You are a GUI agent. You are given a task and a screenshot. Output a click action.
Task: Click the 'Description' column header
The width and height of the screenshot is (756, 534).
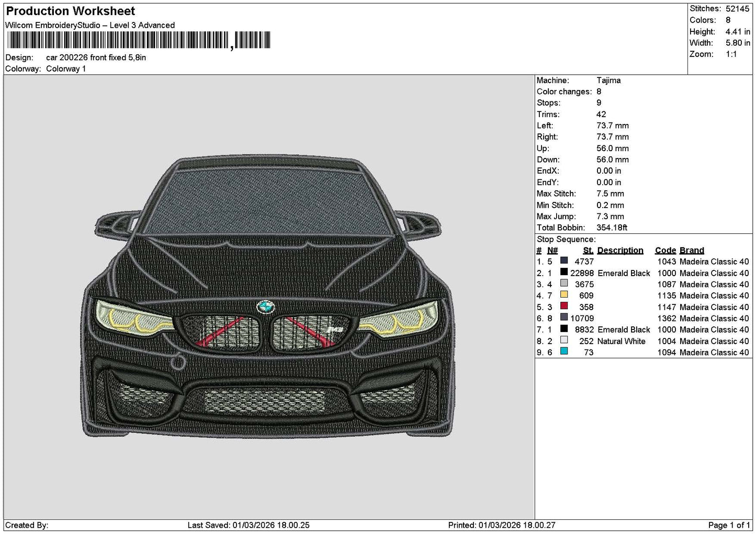tap(620, 251)
